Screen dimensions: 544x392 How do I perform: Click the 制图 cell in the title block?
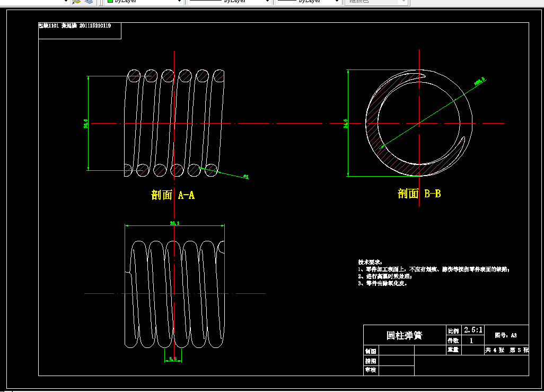pyautogui.click(x=371, y=351)
